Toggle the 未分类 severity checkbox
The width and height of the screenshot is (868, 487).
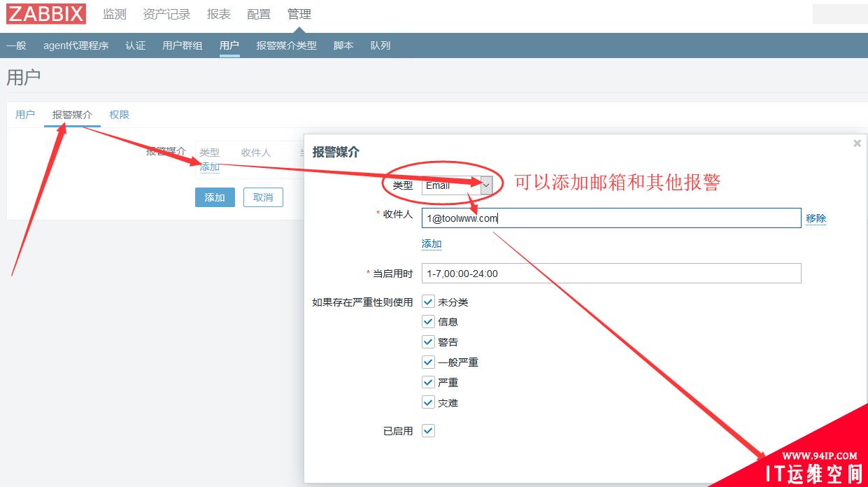pyautogui.click(x=429, y=302)
